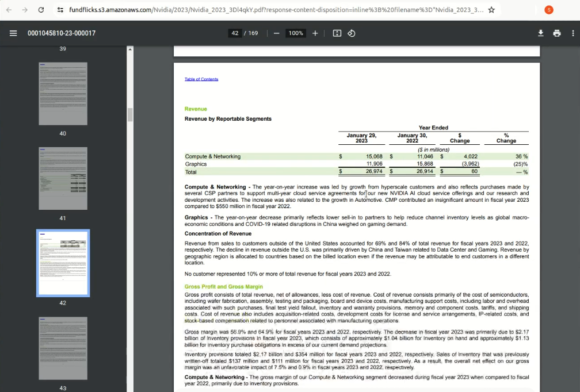This screenshot has width=580, height=392.
Task: Click the 11,046 revenue value
Action: 425,156
